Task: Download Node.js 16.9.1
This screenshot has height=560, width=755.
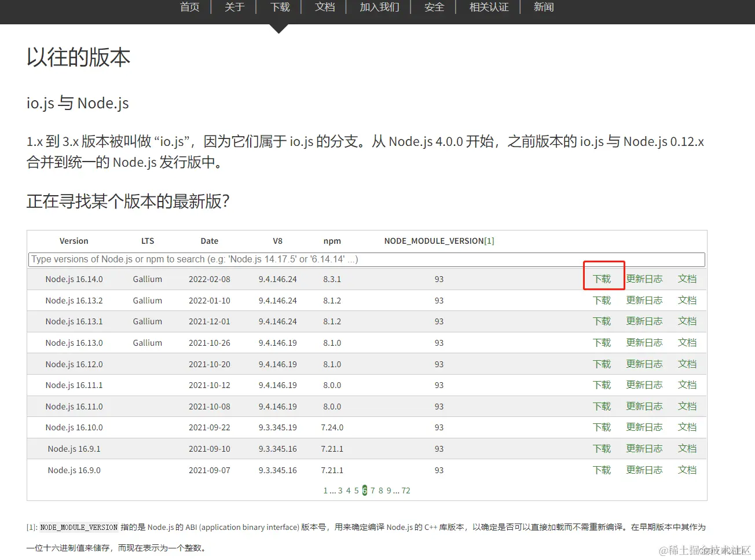Action: tap(602, 449)
